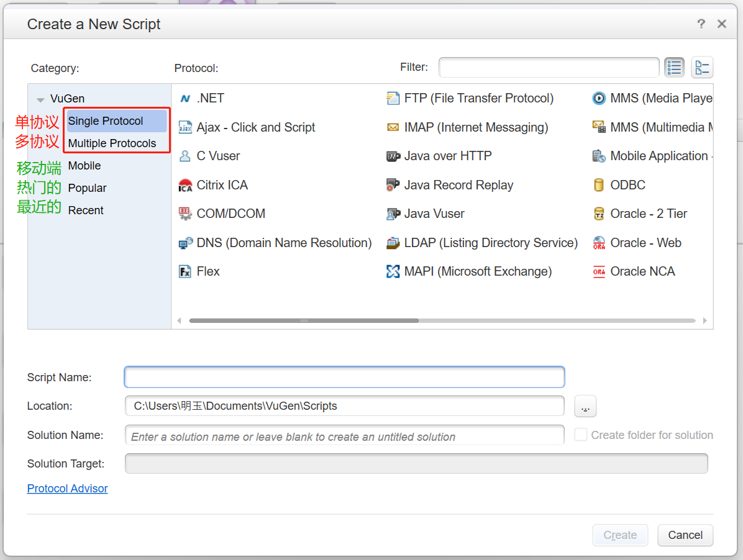Choose the LDAP protocol icon
The height and width of the screenshot is (560, 743).
click(393, 243)
